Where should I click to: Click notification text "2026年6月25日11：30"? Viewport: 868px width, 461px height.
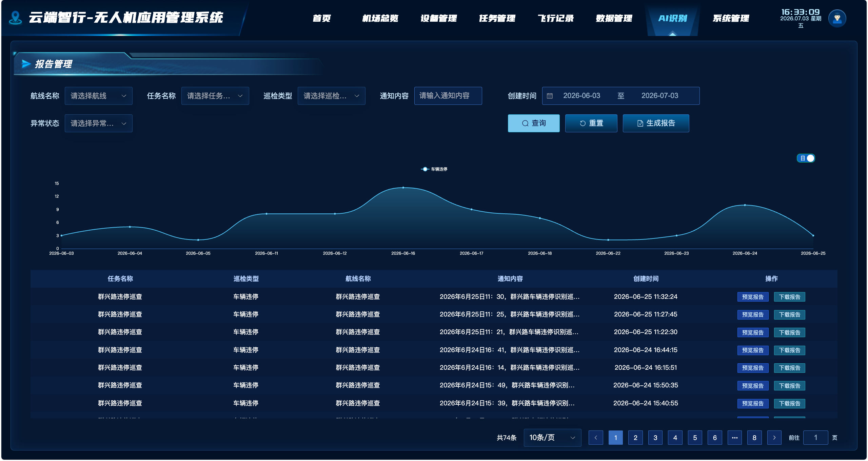click(472, 297)
